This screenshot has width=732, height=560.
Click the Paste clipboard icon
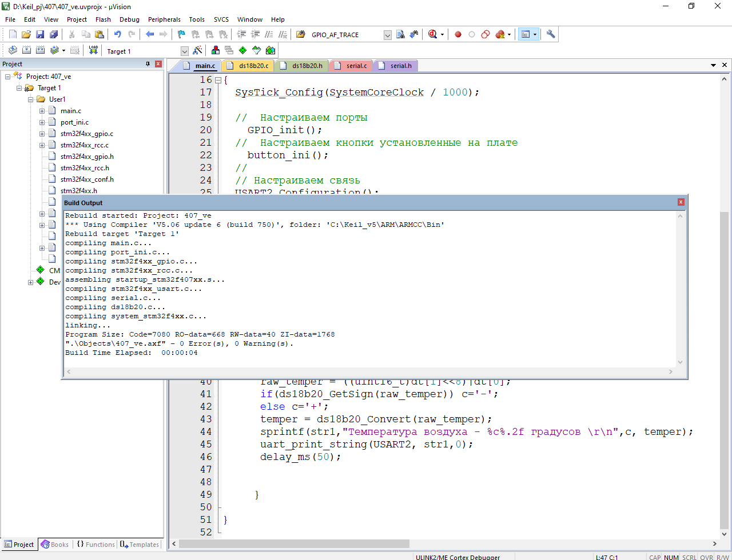[x=100, y=34]
